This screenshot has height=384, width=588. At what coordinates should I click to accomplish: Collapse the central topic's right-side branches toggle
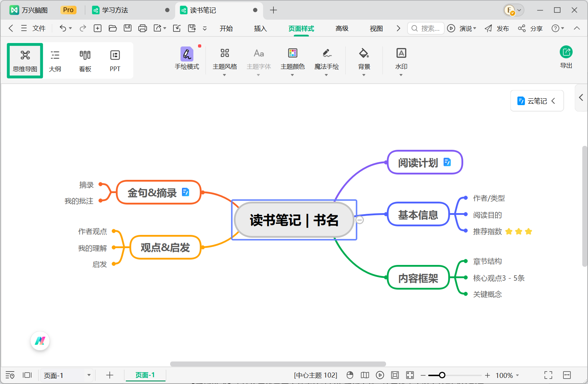pyautogui.click(x=360, y=220)
